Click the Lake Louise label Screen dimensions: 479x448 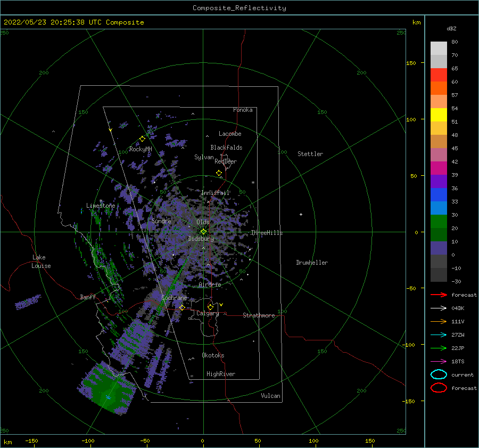41,262
